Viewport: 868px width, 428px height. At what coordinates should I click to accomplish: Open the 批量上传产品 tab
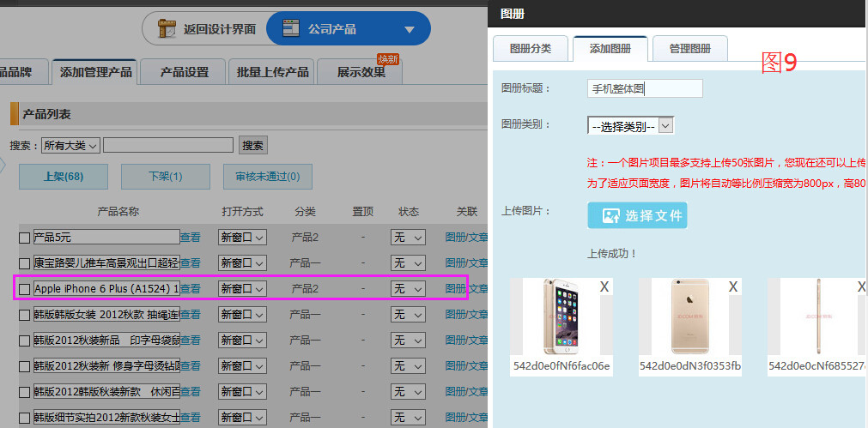coord(272,72)
